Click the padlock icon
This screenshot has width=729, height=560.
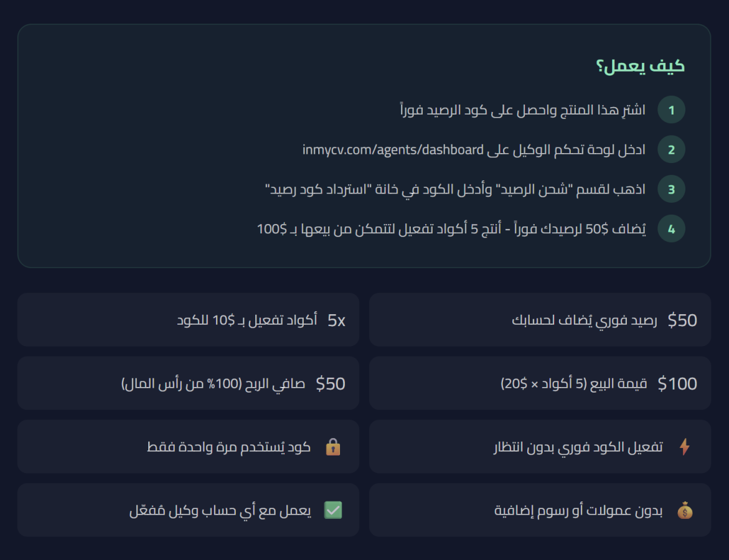tap(333, 447)
